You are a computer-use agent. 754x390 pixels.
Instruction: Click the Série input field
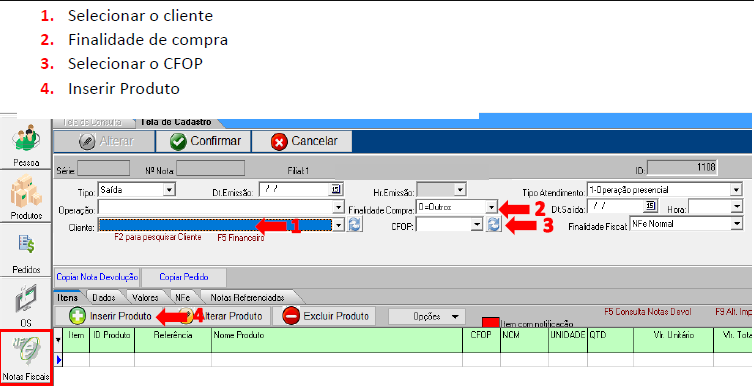tap(103, 168)
